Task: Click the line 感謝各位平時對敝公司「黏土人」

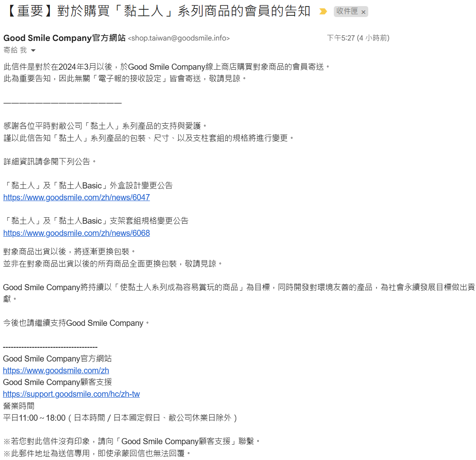Action: [105, 126]
